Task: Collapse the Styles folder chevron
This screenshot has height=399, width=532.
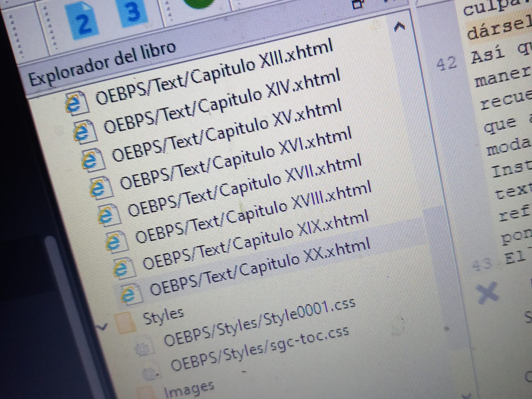Action: point(102,327)
